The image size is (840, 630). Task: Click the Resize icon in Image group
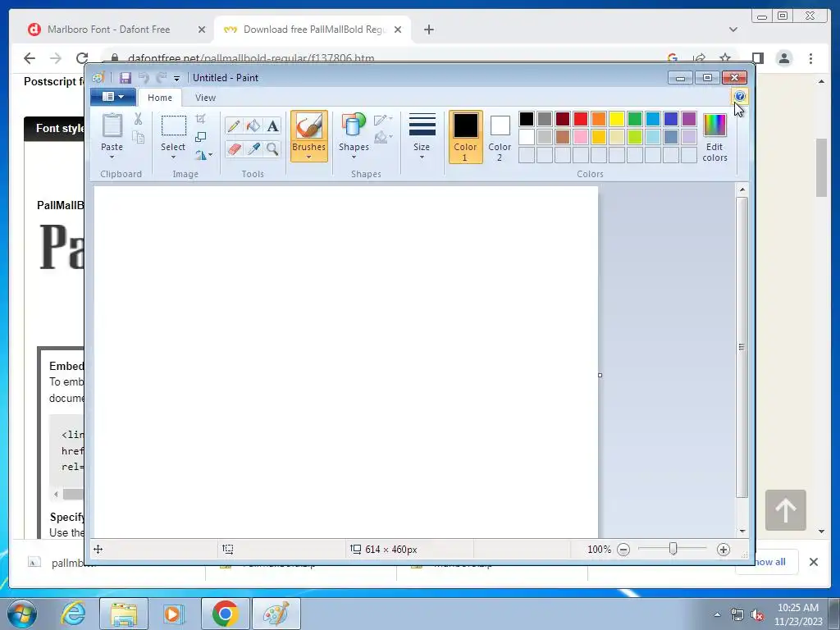click(x=200, y=137)
